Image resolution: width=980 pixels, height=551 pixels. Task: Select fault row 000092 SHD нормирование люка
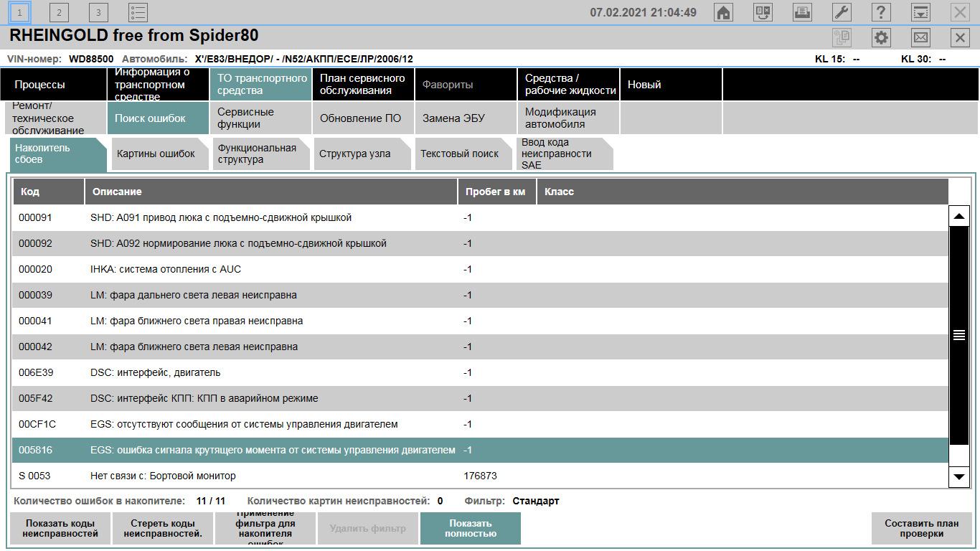(x=481, y=243)
